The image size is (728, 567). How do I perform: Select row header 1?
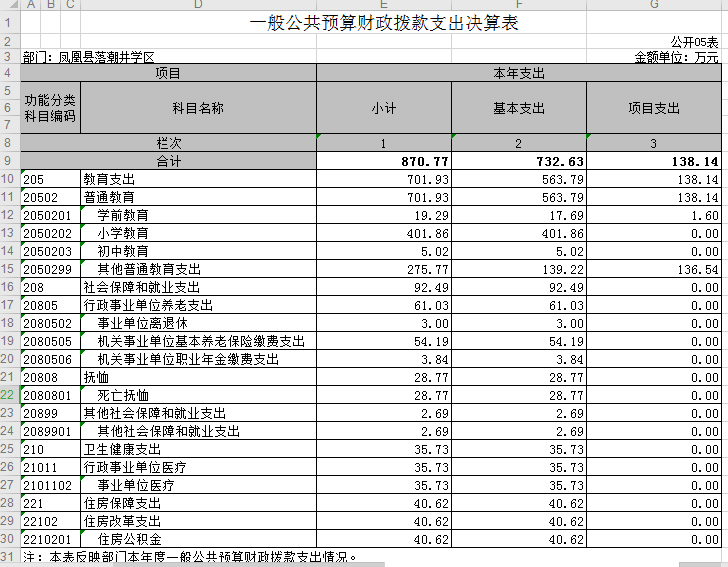tap(9, 22)
